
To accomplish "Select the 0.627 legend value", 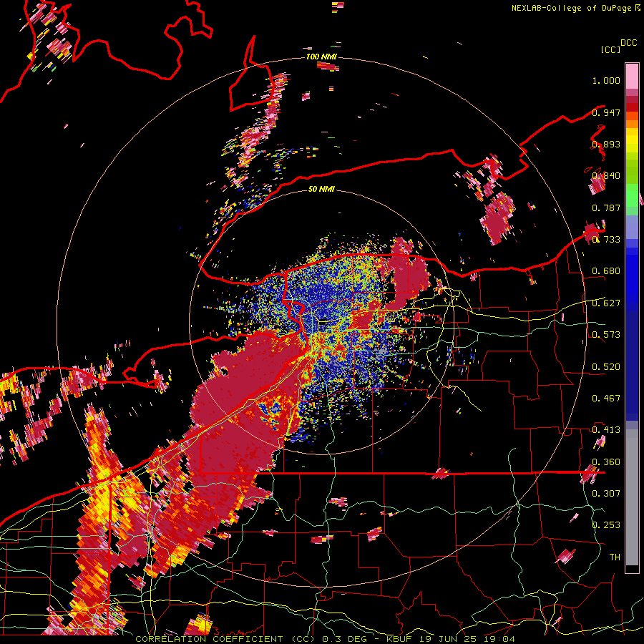I will click(606, 303).
